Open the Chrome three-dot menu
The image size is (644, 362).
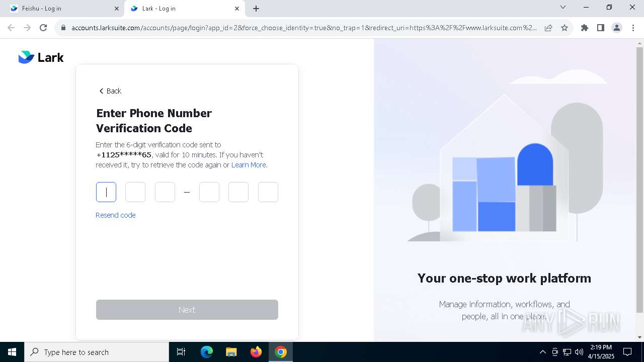click(x=633, y=28)
